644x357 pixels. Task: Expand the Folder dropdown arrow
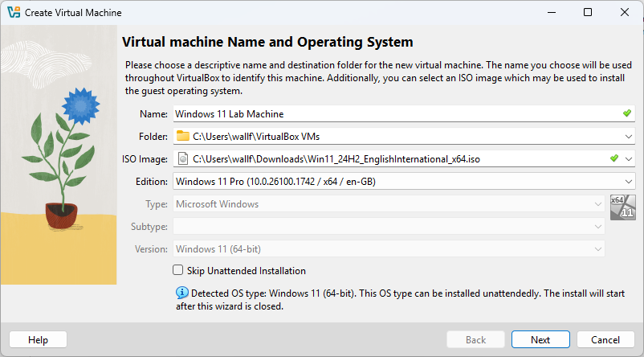(x=629, y=137)
